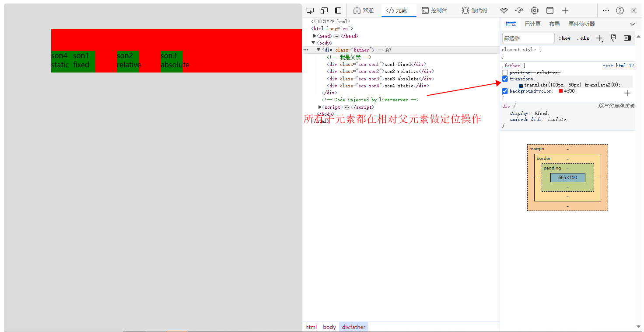Uncheck the transform property checkbox
Image resolution: width=644 pixels, height=332 pixels.
(x=505, y=79)
